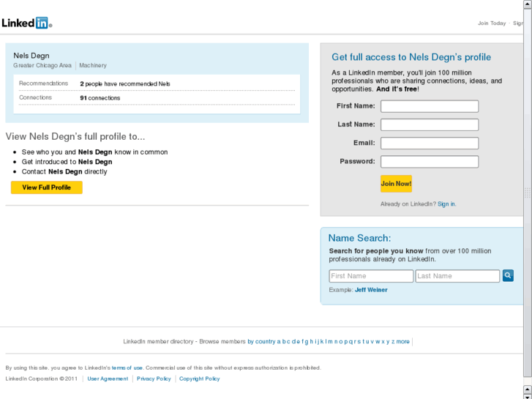Click the 'Get full access to Nels Degn's profile' heading
This screenshot has height=399, width=532.
tap(411, 57)
